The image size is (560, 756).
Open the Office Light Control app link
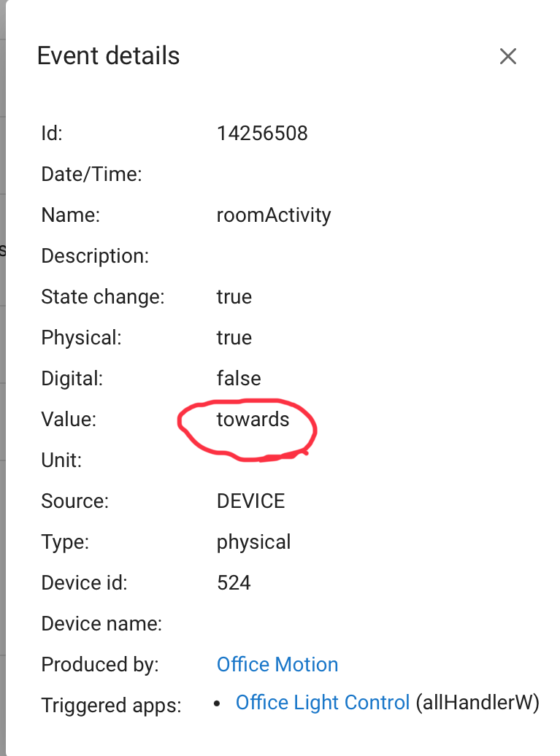pyautogui.click(x=322, y=703)
